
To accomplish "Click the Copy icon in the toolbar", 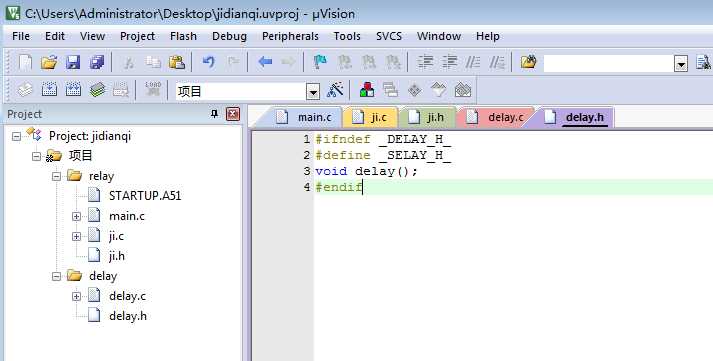I will click(153, 62).
